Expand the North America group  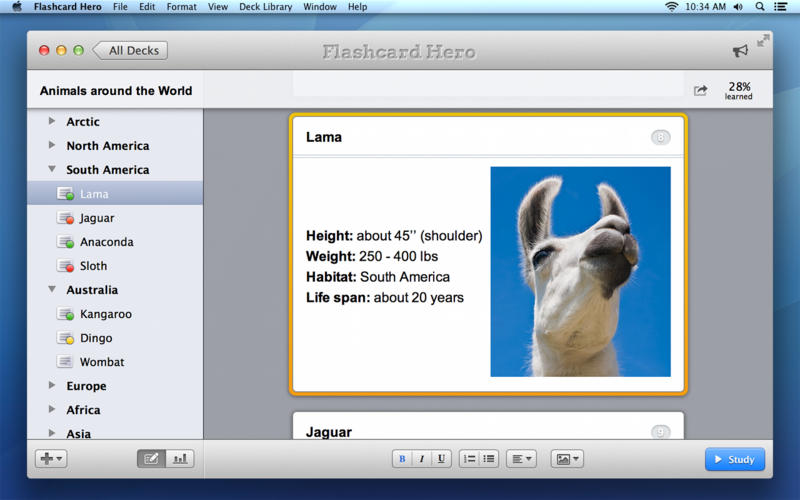pos(52,145)
